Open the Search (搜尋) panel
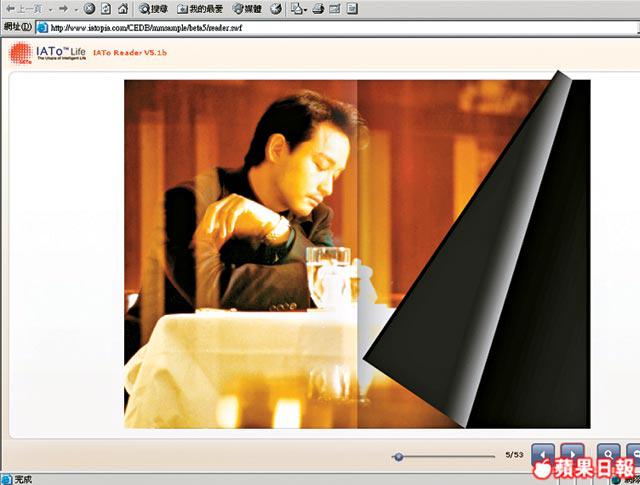 tap(153, 8)
